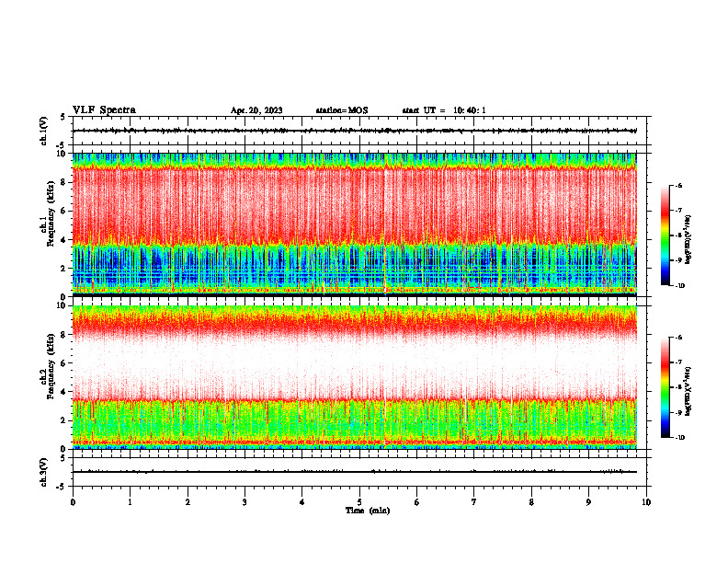Click time axis tick label "9"
Viewport: 728px width, 563px height.
point(588,502)
